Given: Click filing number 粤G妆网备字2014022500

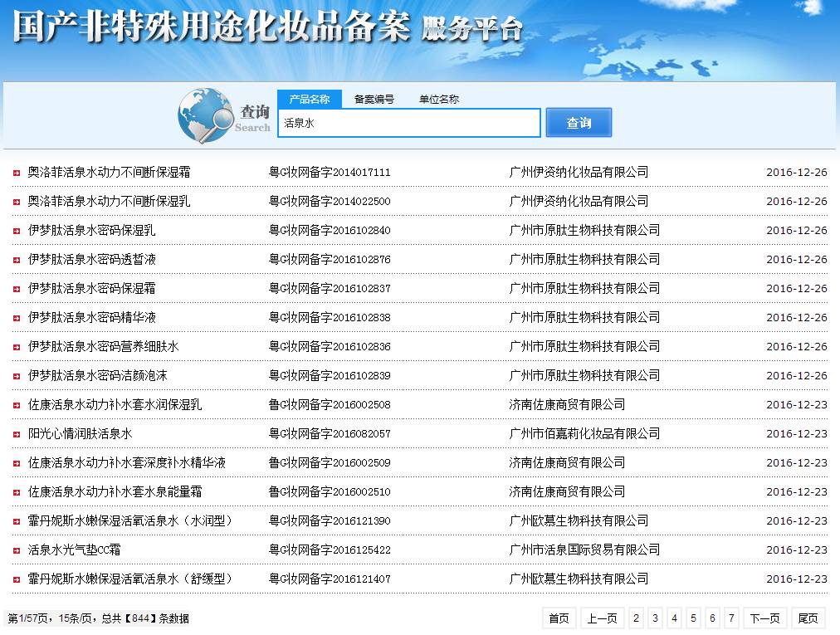Looking at the screenshot, I should [x=330, y=201].
